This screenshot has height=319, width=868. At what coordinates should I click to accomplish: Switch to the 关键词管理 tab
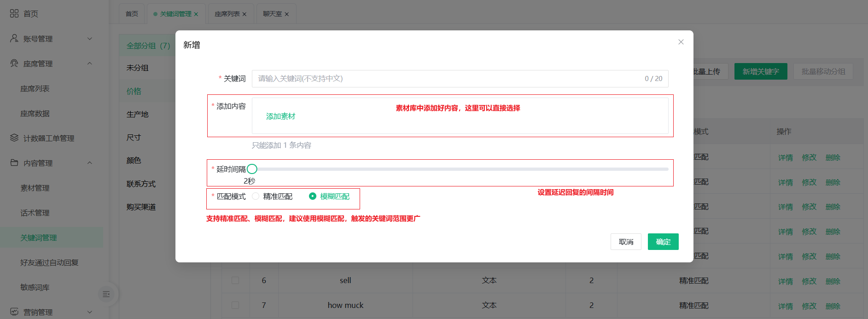175,14
